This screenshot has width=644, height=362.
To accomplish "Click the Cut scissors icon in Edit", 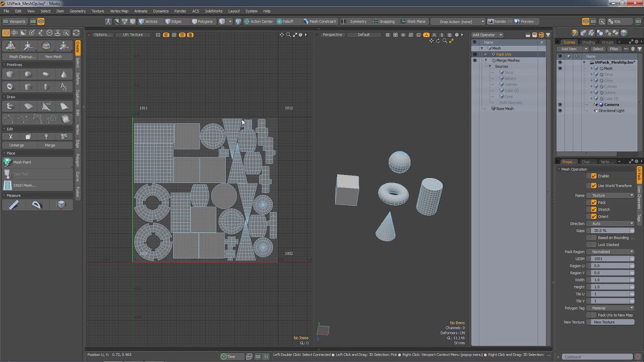I will (x=10, y=137).
